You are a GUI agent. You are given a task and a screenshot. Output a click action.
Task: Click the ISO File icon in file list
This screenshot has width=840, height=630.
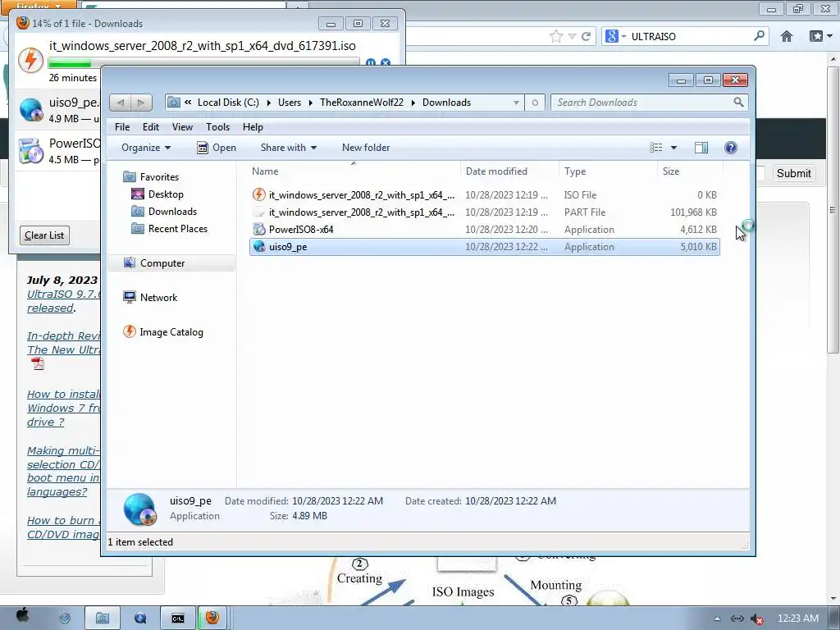click(258, 194)
